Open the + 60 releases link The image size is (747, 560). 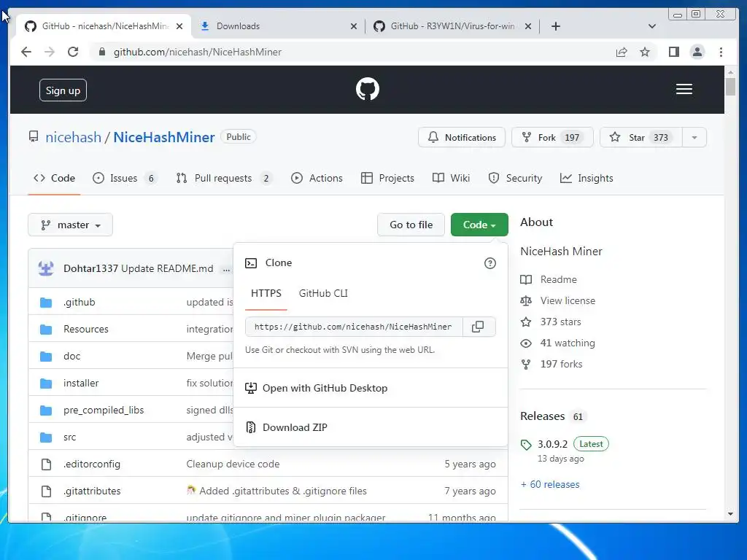[x=550, y=484]
